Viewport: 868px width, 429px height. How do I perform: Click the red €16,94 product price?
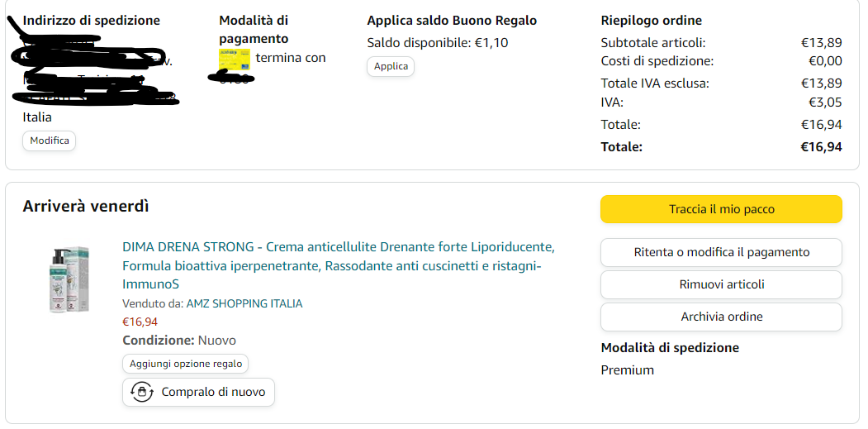pyautogui.click(x=140, y=322)
